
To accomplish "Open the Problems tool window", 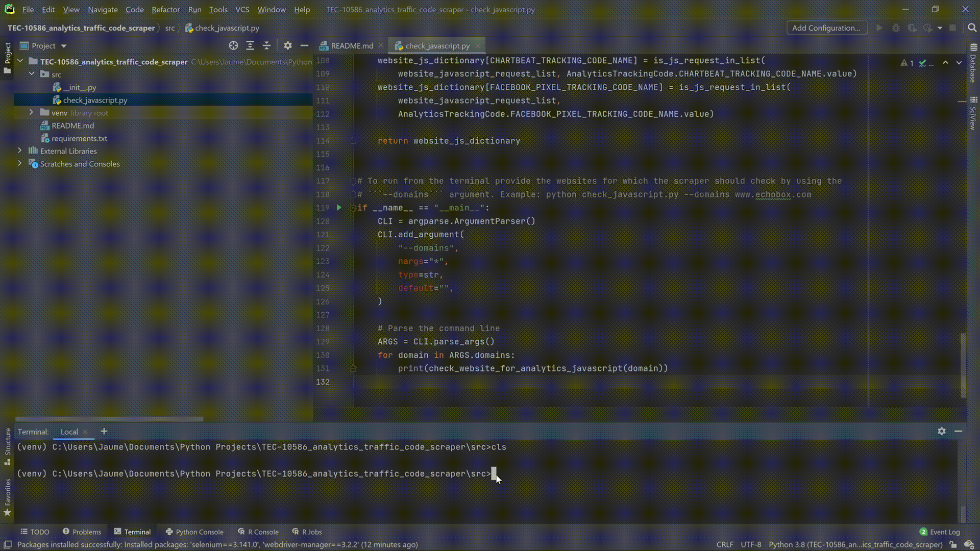I will pyautogui.click(x=82, y=532).
